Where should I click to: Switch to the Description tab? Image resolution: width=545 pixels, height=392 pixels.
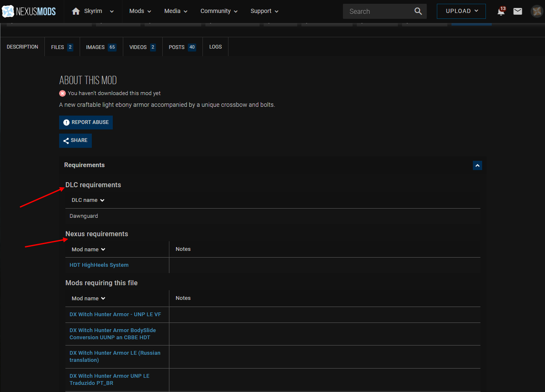22,47
